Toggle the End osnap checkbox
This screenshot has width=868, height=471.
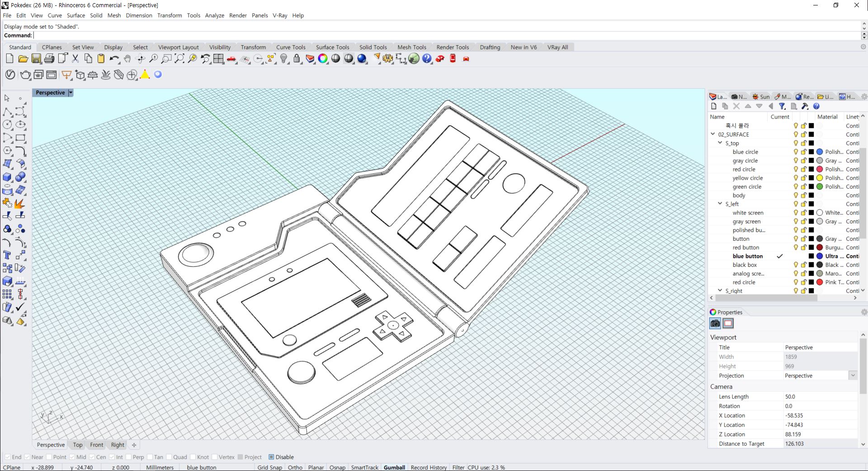tap(8, 457)
